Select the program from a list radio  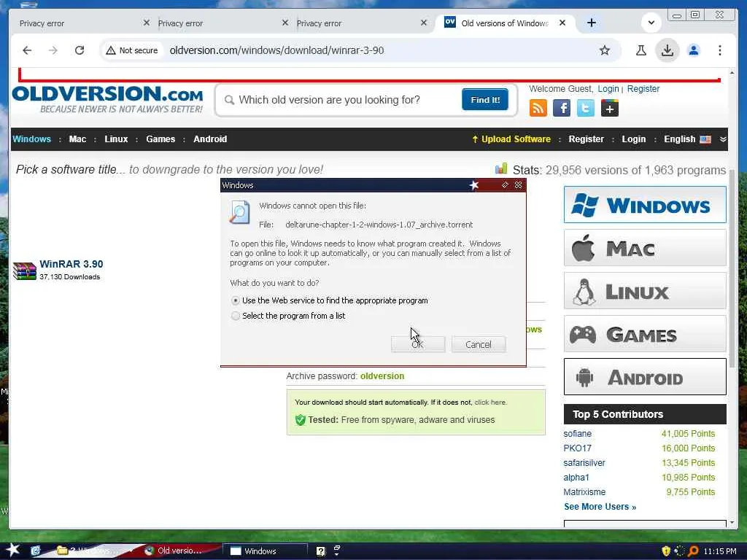point(236,316)
